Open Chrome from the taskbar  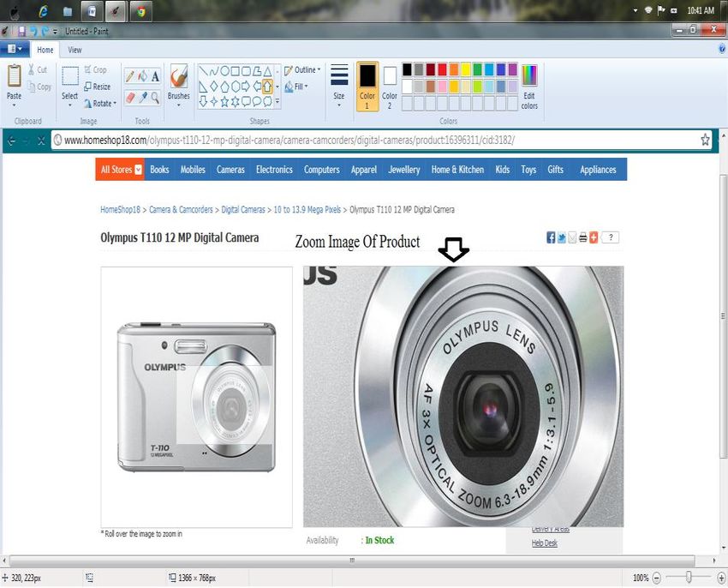[x=141, y=12]
